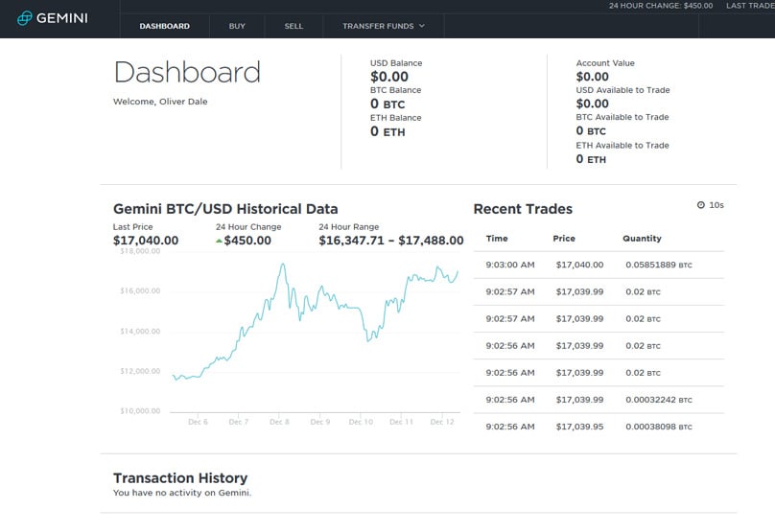The width and height of the screenshot is (775, 532).
Task: Select the top 9:03:00 AM trade row
Action: (599, 265)
